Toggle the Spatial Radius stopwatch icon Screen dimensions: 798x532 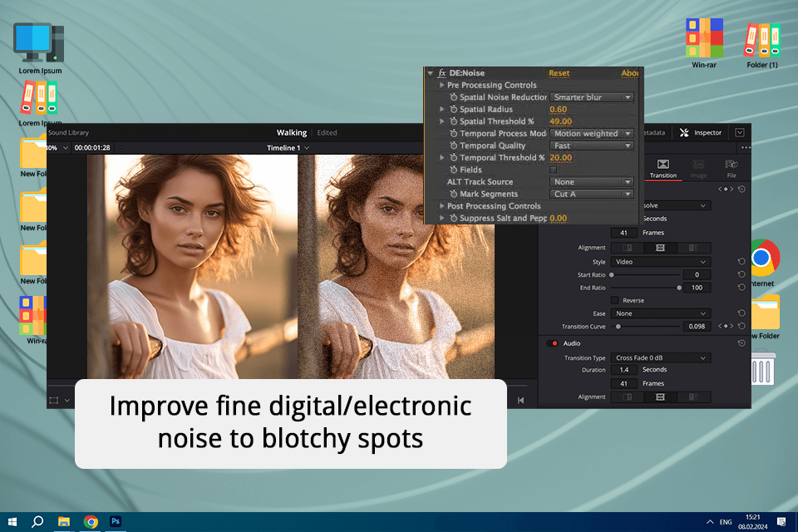[x=454, y=109]
